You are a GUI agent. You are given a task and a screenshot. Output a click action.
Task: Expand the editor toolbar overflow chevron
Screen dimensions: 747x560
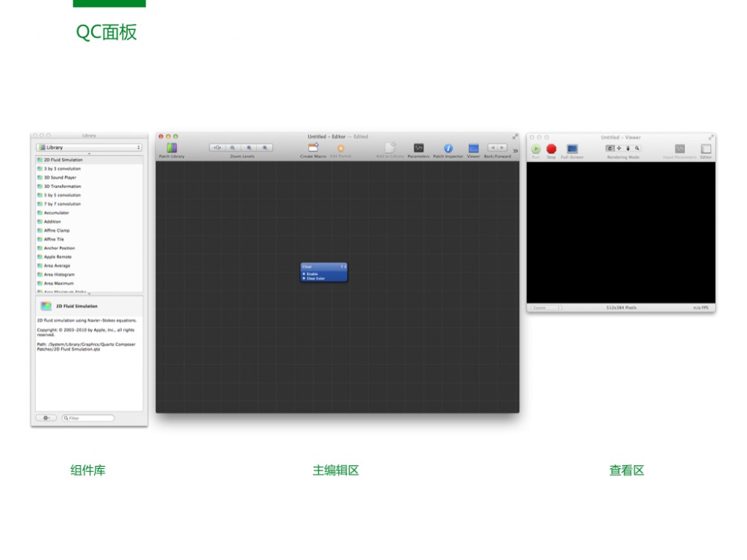click(515, 151)
